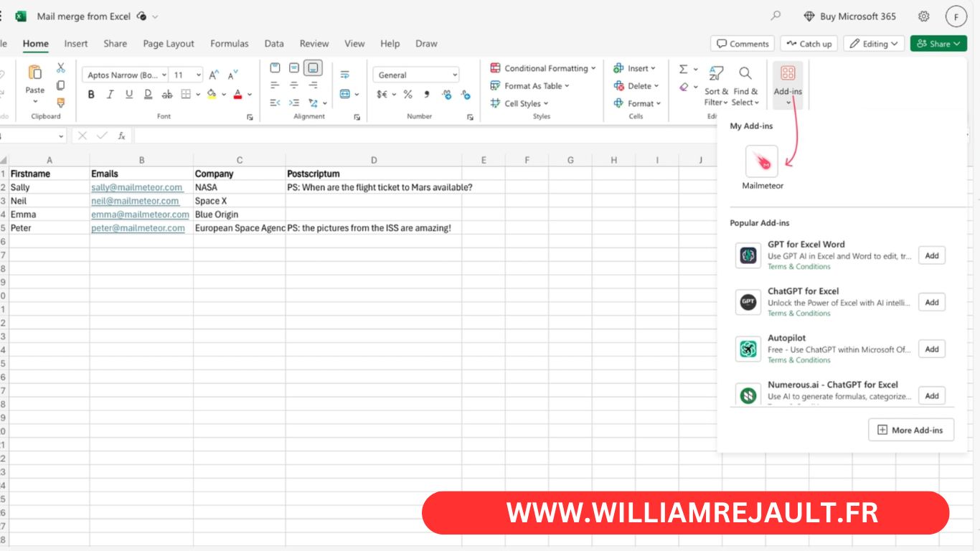This screenshot has width=980, height=551.
Task: Add GPT for Excel Word add-in
Action: click(932, 255)
